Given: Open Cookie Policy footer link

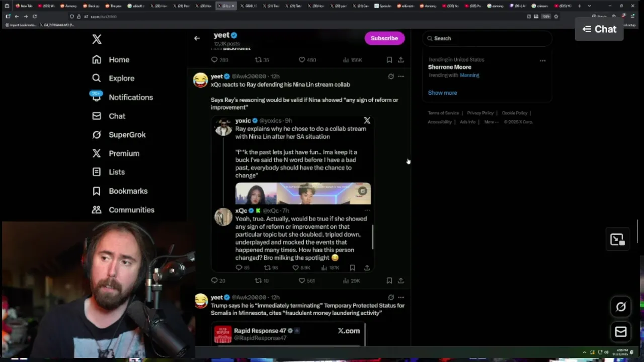Looking at the screenshot, I should [514, 113].
